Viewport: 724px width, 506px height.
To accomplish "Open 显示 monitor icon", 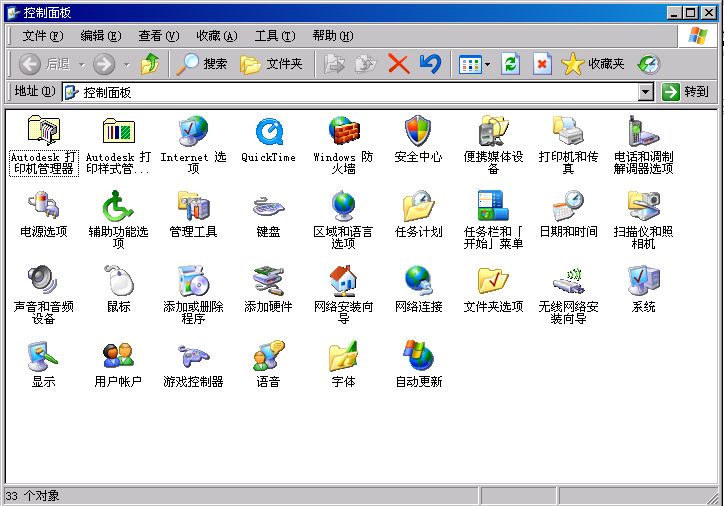I will [x=43, y=355].
